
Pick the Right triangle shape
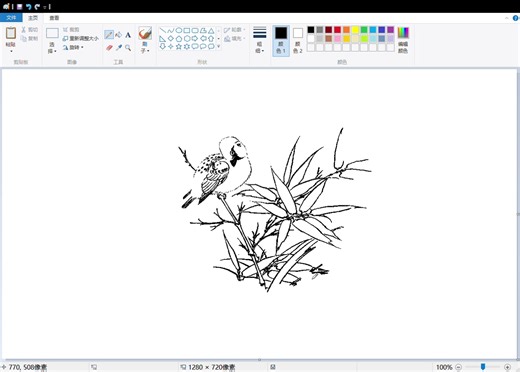[x=163, y=39]
